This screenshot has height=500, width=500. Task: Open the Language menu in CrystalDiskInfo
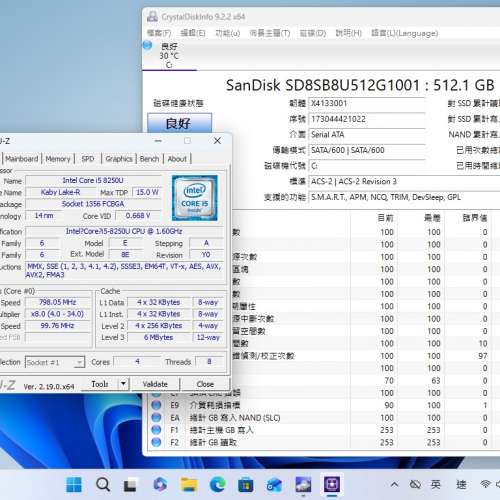point(405,33)
